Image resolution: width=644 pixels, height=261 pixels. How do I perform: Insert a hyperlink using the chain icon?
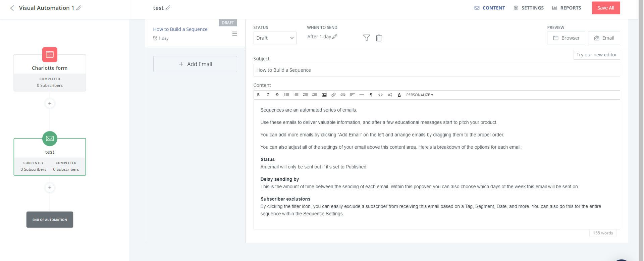pyautogui.click(x=343, y=95)
